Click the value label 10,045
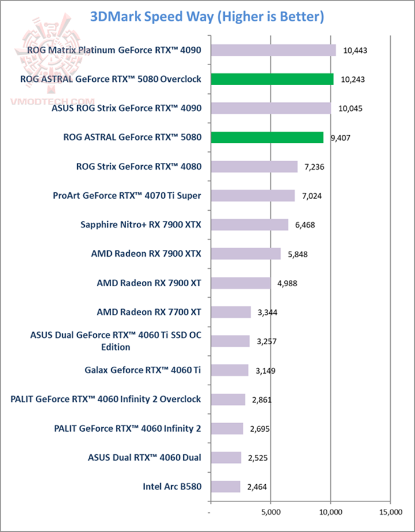 [x=350, y=109]
